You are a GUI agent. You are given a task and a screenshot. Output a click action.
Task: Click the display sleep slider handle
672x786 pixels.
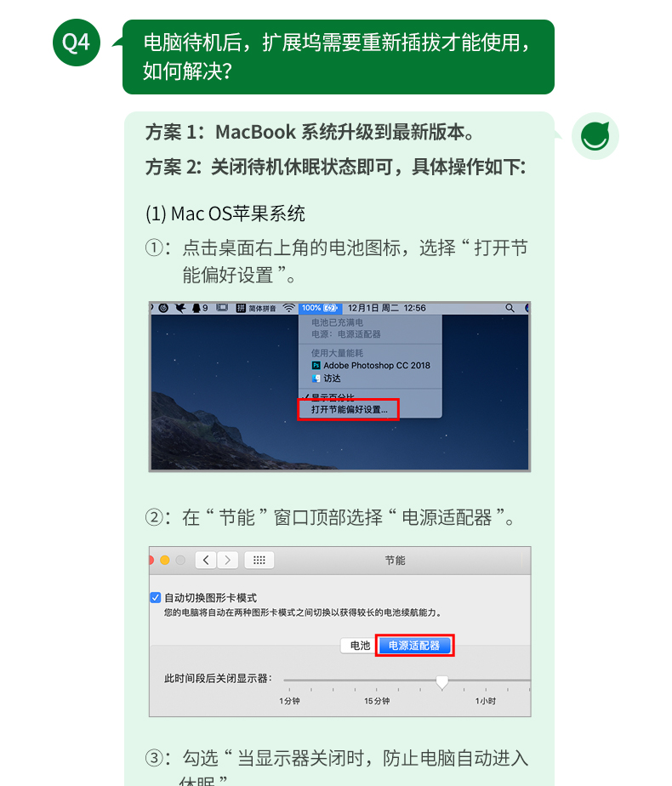[442, 682]
